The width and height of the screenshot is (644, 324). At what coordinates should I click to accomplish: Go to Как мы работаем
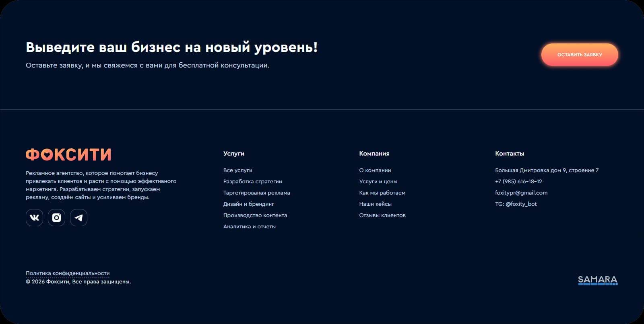382,193
